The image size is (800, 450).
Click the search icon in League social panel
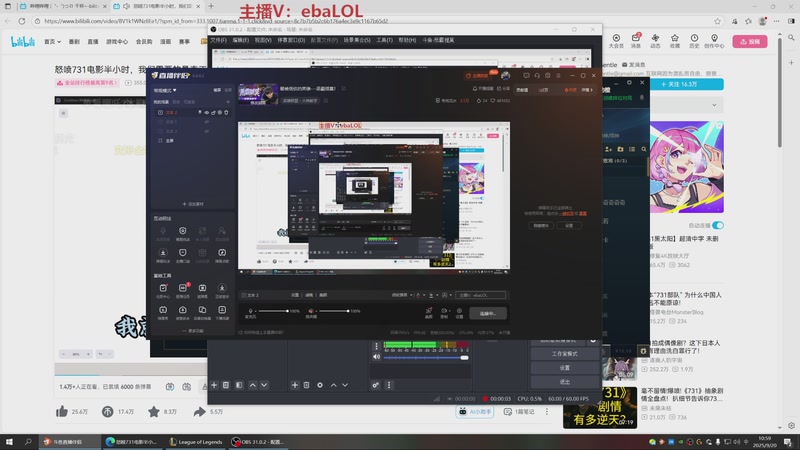click(x=644, y=149)
